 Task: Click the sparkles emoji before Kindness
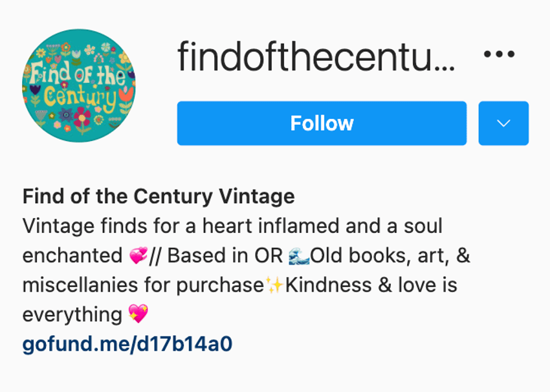(x=274, y=285)
